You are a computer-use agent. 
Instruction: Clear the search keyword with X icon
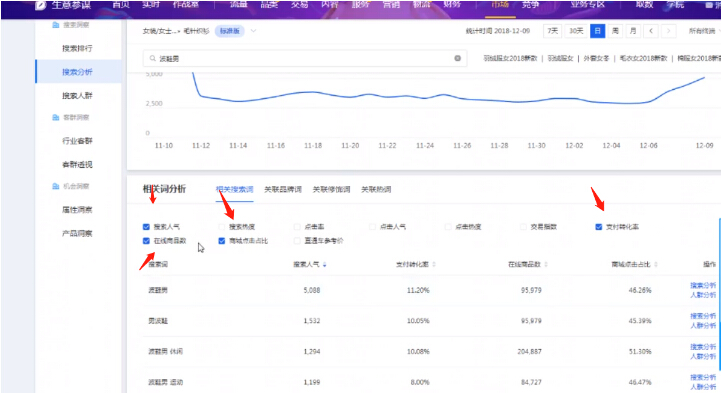[x=458, y=58]
